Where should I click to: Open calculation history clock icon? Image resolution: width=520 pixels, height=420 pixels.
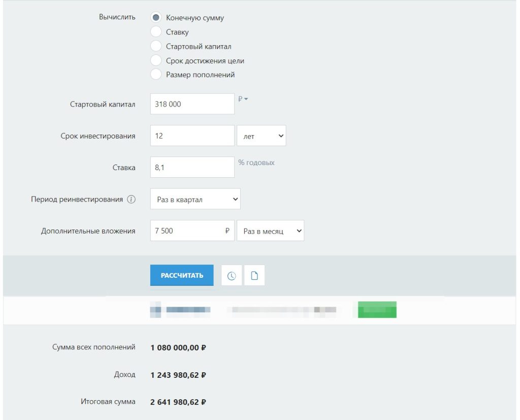click(x=232, y=275)
